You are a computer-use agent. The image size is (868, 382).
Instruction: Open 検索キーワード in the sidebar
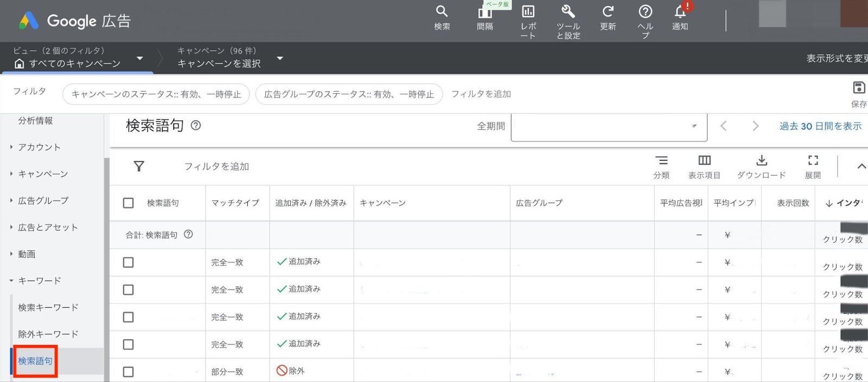coord(48,308)
